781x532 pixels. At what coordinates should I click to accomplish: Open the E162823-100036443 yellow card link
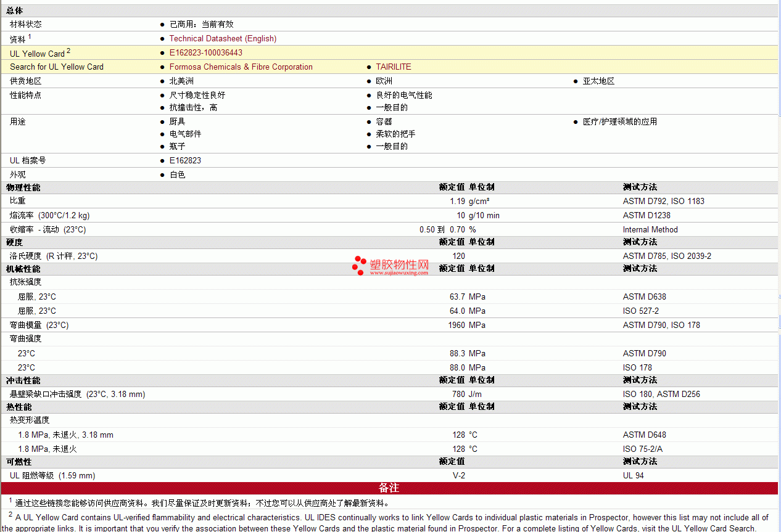[206, 52]
